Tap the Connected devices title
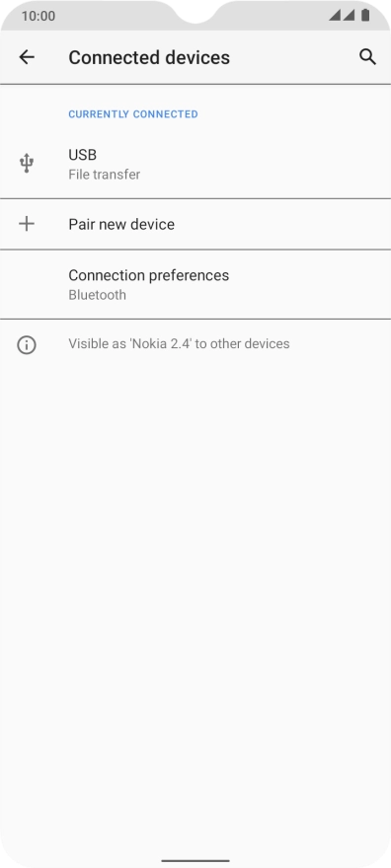Screen dimensions: 391x868 pos(149,57)
